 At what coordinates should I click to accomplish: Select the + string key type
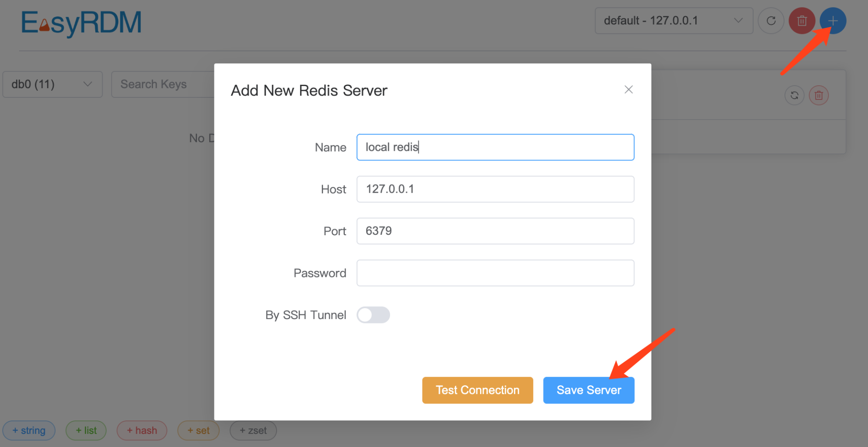click(29, 430)
